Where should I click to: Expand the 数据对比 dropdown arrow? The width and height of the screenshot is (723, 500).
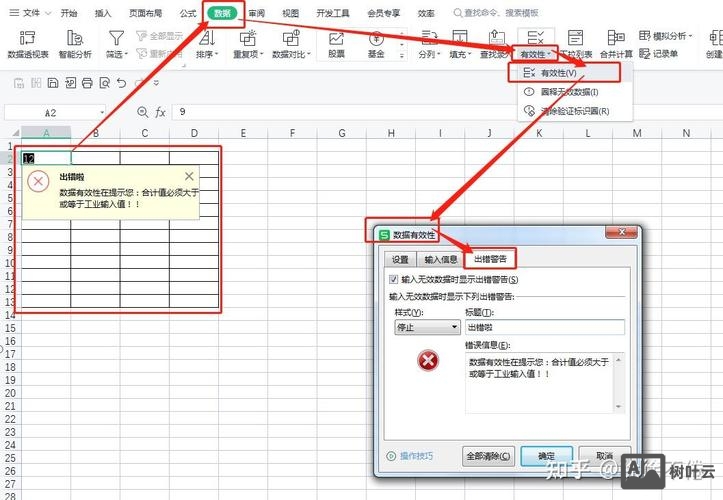click(309, 54)
